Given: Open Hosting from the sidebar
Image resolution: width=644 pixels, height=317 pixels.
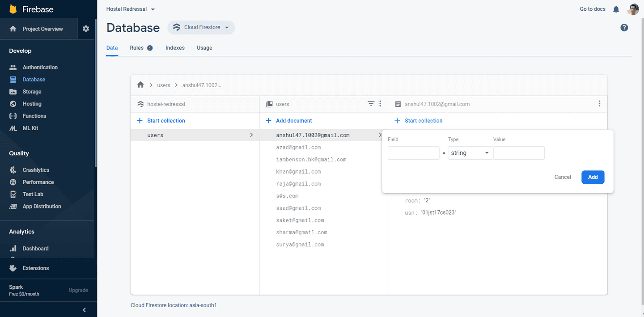Looking at the screenshot, I should [32, 104].
